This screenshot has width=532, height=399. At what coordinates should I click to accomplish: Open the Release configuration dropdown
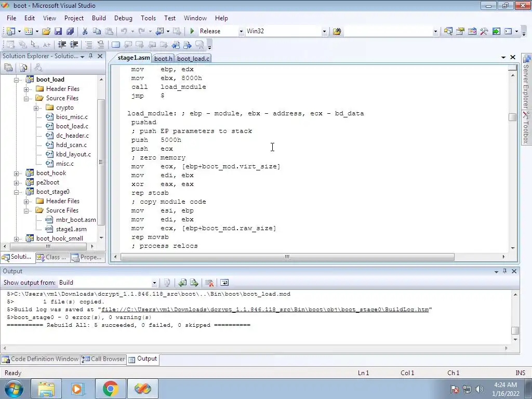pyautogui.click(x=241, y=31)
